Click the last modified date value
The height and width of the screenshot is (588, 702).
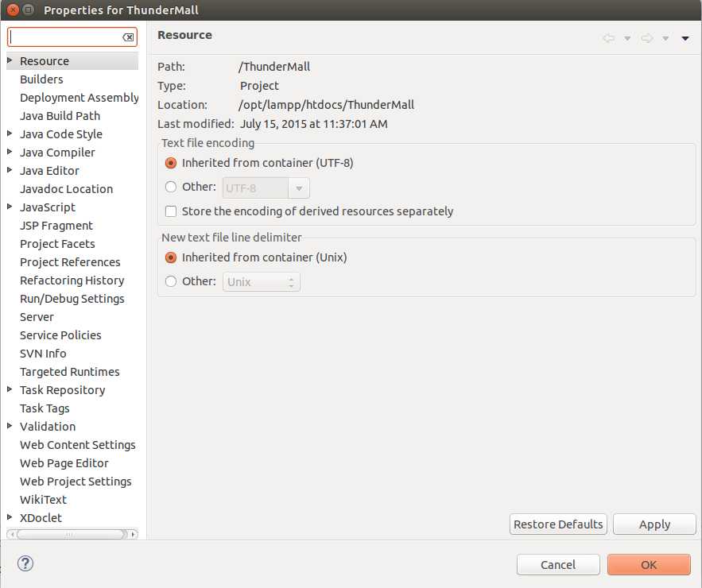[314, 124]
